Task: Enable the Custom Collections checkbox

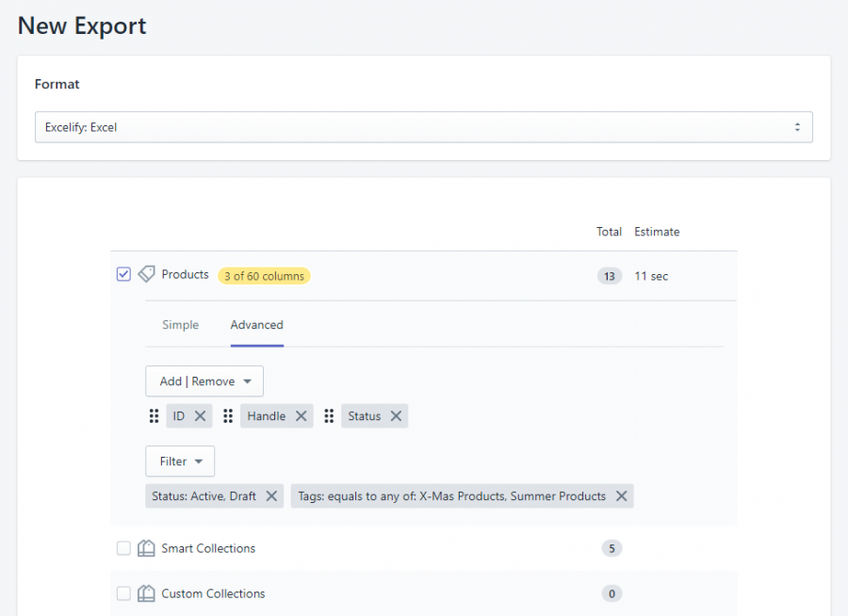Action: click(x=123, y=593)
